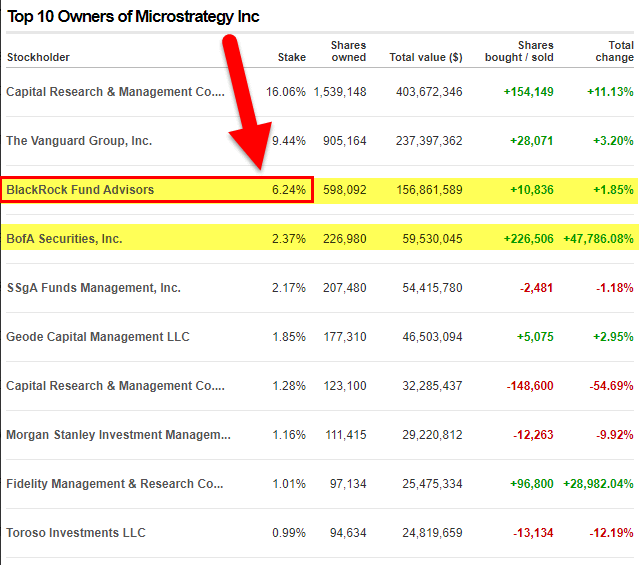Click the Shares bought / sold header
644x565 pixels.
tap(518, 51)
